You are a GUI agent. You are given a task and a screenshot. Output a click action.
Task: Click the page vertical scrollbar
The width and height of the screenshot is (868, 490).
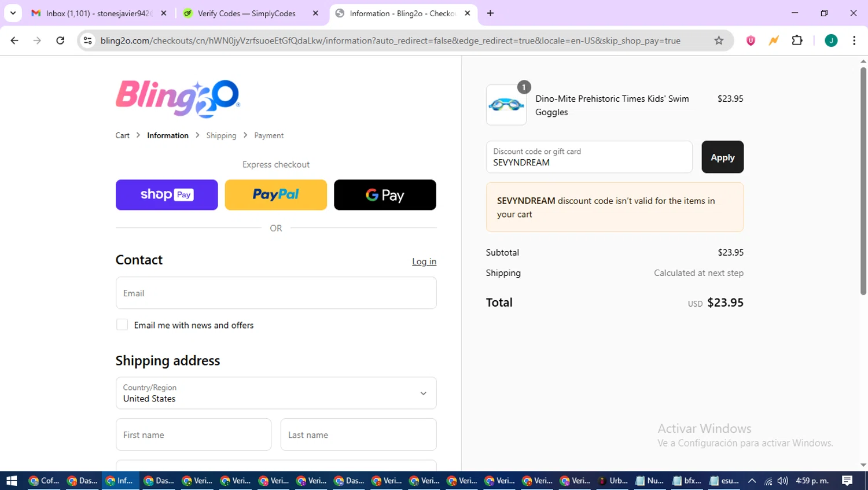[x=863, y=180]
